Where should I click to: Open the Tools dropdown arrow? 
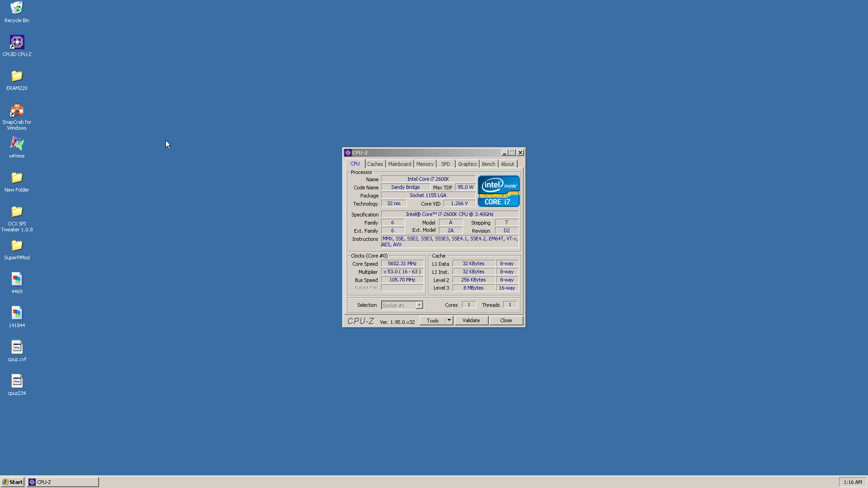[x=449, y=320]
